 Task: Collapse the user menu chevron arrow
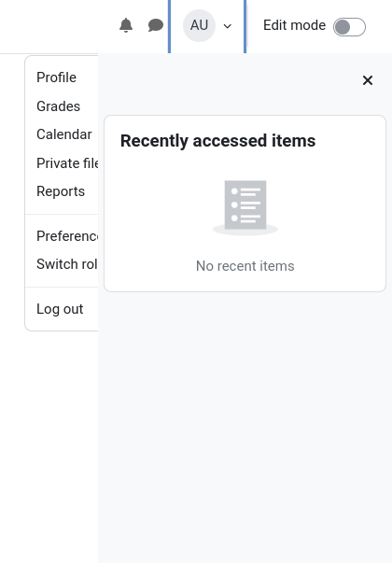tap(227, 26)
